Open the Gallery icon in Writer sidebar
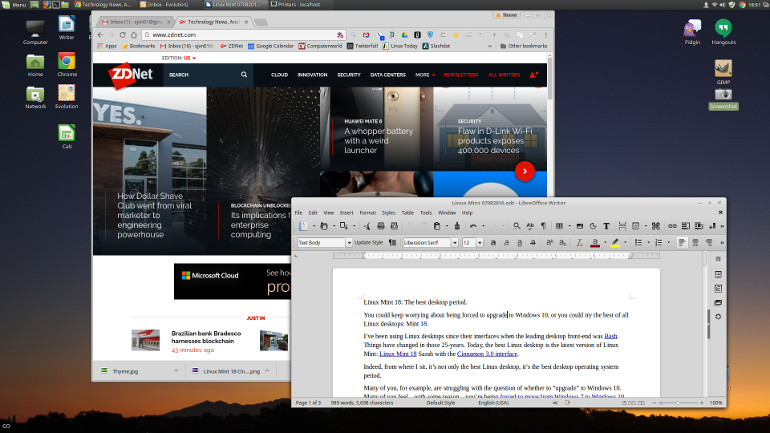 718,302
